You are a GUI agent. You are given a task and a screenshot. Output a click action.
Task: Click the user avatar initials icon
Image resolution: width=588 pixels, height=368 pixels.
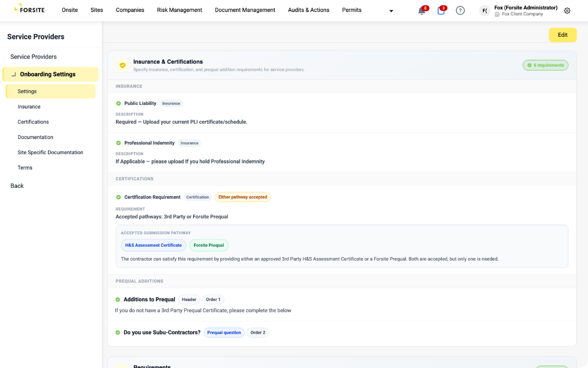tap(485, 10)
